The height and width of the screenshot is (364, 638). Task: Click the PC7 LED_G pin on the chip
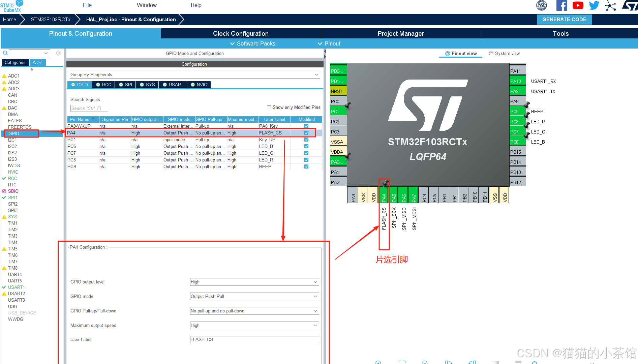pyautogui.click(x=517, y=131)
